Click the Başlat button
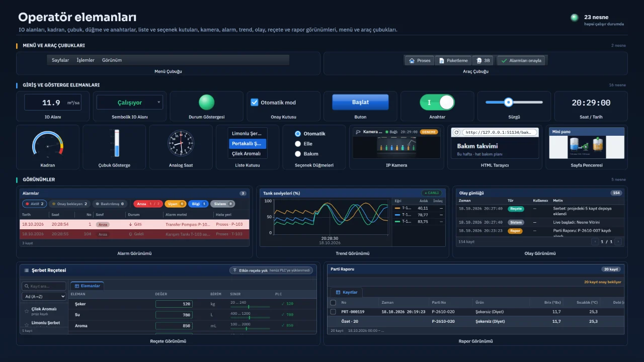 (x=360, y=102)
